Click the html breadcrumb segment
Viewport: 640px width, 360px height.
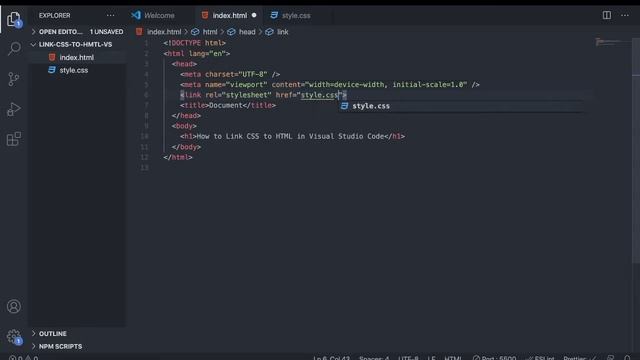point(210,32)
